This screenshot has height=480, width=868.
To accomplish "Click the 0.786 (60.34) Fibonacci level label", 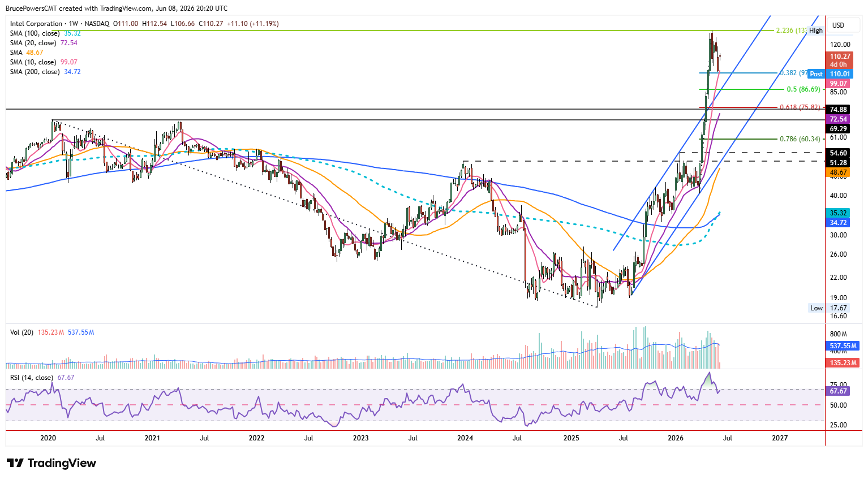I will click(x=800, y=139).
